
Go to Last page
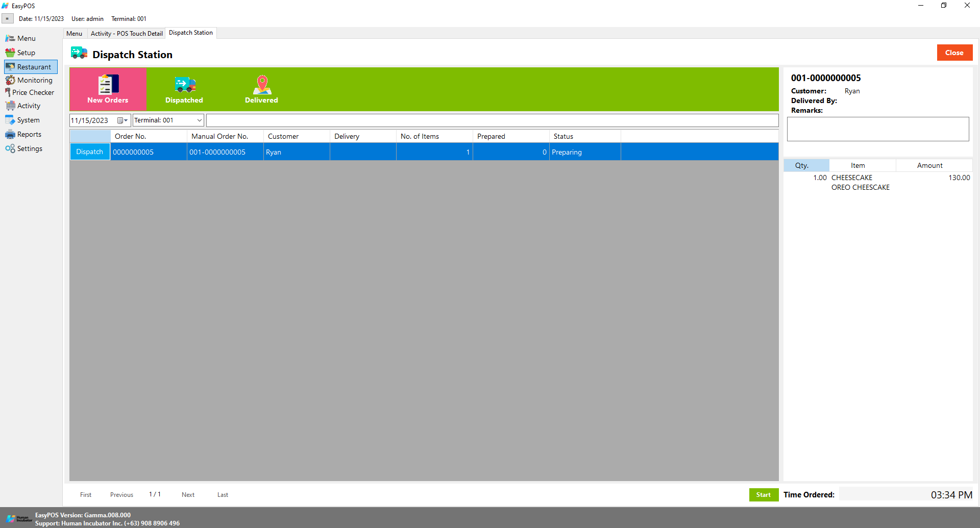pyautogui.click(x=223, y=495)
